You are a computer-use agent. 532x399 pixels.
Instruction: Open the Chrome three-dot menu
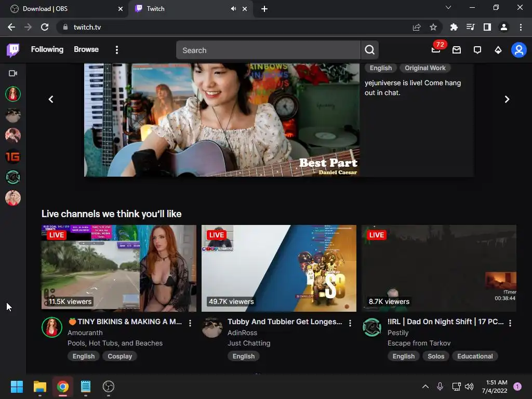coord(521,27)
